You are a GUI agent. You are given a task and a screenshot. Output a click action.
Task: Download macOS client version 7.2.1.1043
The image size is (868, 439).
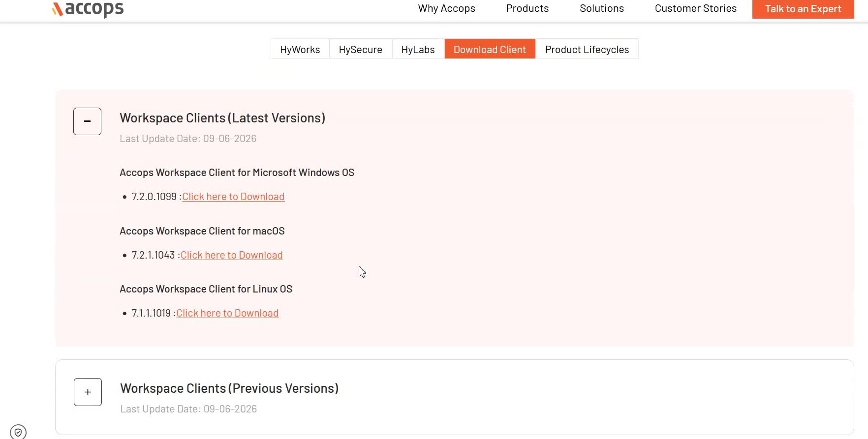coord(232,255)
